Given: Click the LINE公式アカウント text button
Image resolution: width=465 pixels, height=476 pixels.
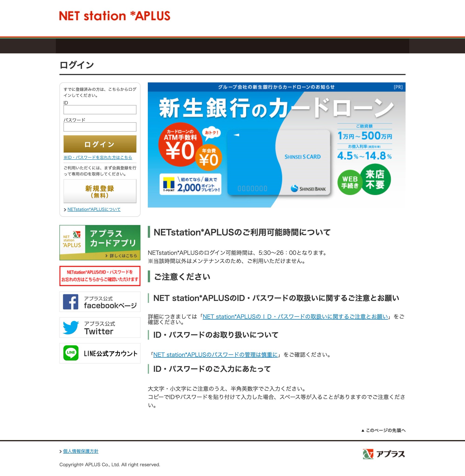Looking at the screenshot, I should click(111, 354).
